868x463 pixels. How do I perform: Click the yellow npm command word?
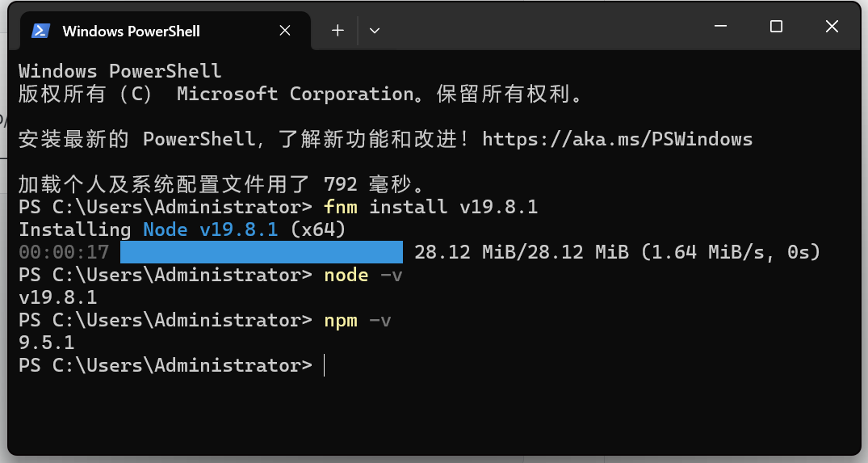[341, 321]
